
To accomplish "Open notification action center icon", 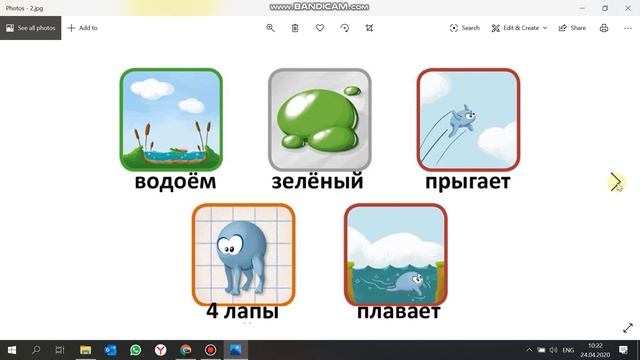I will (x=623, y=350).
